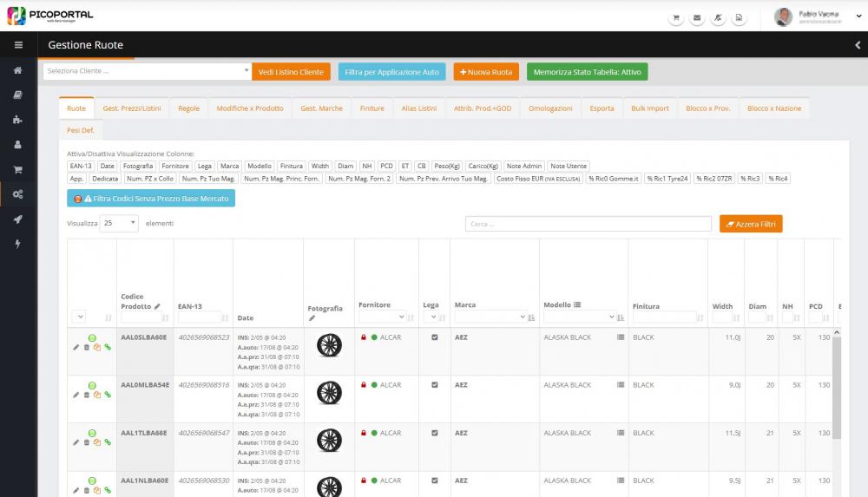Click the cart icon in the top header
This screenshot has width=868, height=497.
pyautogui.click(x=676, y=17)
